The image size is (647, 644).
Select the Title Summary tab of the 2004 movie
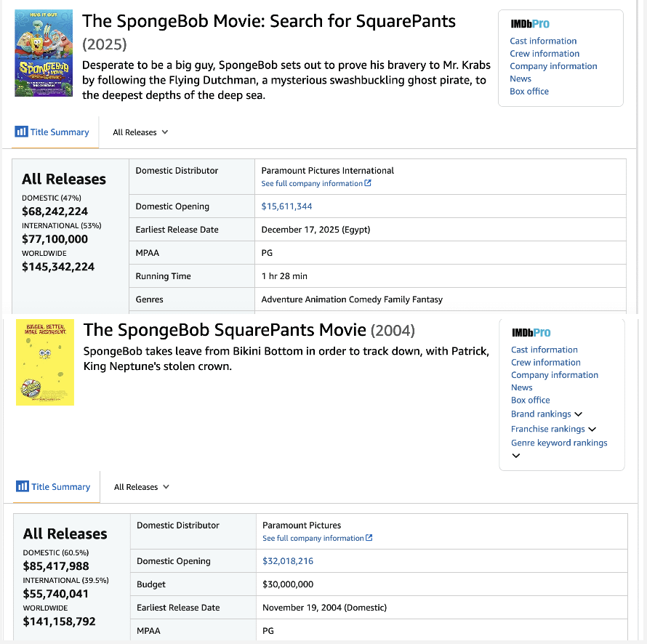pos(60,487)
